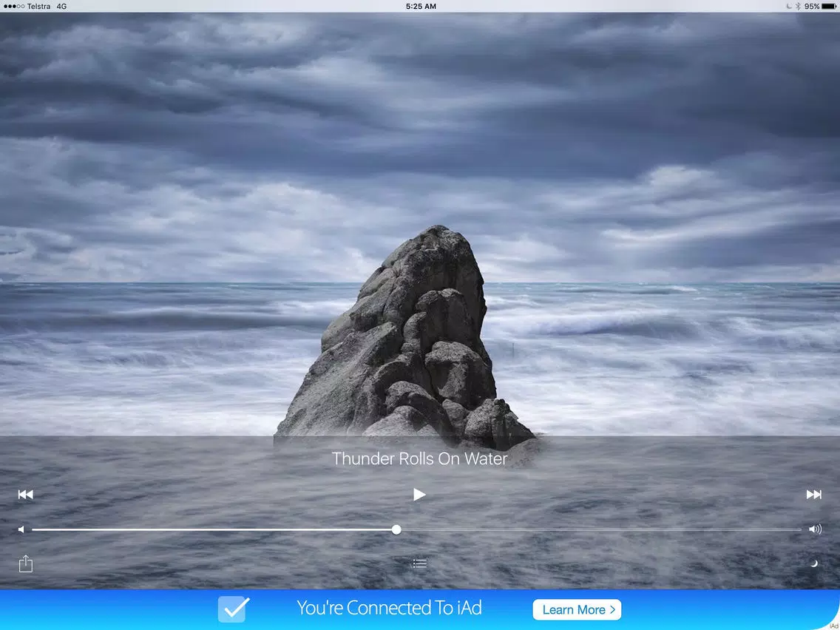The image size is (840, 630).
Task: Click the volume slider knob
Action: (x=396, y=529)
